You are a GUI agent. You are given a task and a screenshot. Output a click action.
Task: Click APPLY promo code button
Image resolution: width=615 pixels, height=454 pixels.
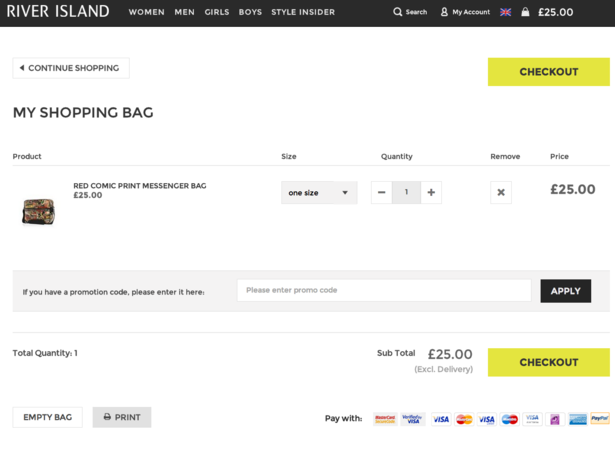pos(566,291)
